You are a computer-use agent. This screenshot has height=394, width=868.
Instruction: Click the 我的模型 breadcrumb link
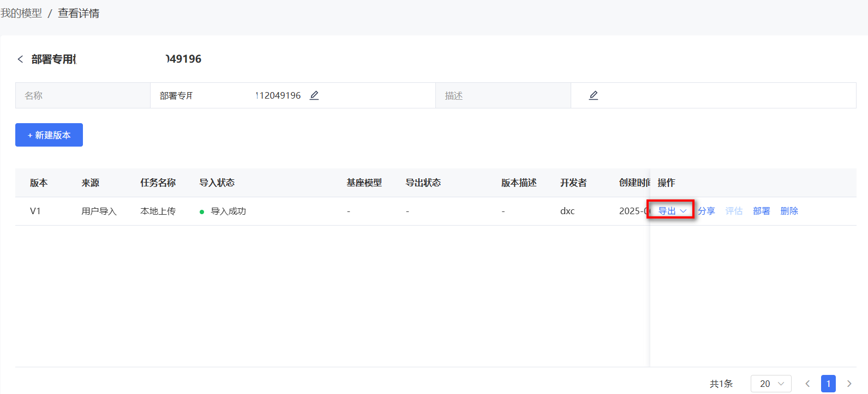tap(21, 13)
